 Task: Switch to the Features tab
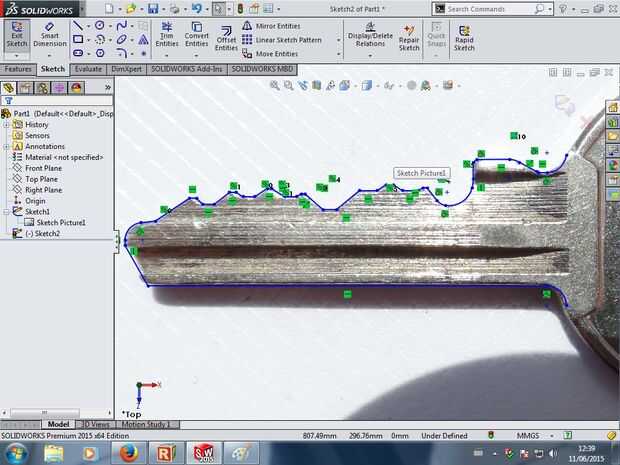[x=18, y=69]
